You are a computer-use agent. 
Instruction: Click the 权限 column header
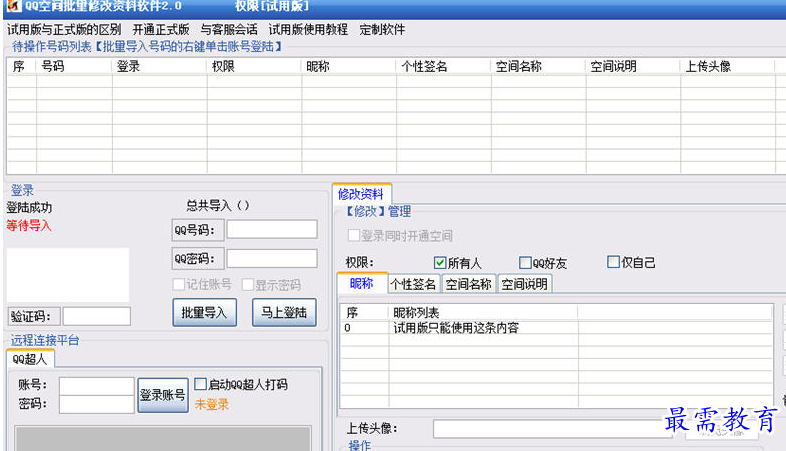(x=254, y=66)
